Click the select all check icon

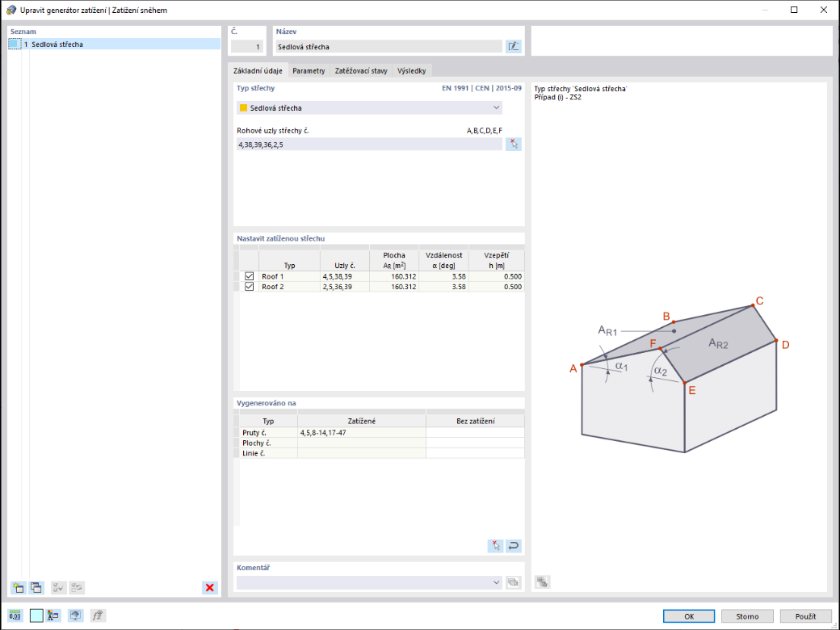click(58, 588)
